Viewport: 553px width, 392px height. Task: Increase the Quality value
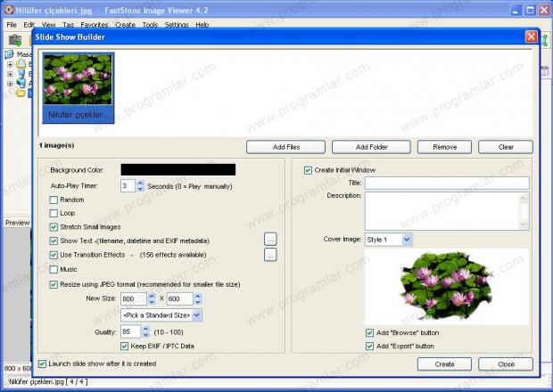click(146, 329)
